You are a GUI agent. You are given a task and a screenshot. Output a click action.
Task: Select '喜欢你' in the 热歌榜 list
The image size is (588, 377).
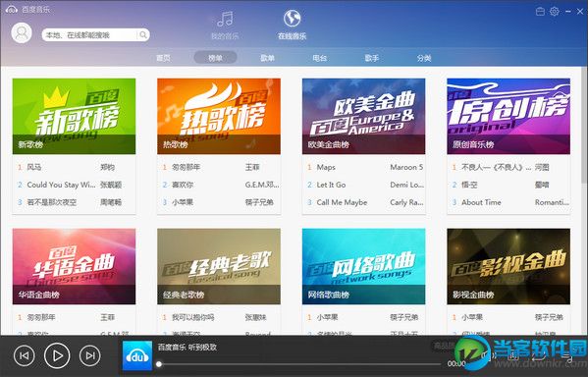[x=183, y=185]
